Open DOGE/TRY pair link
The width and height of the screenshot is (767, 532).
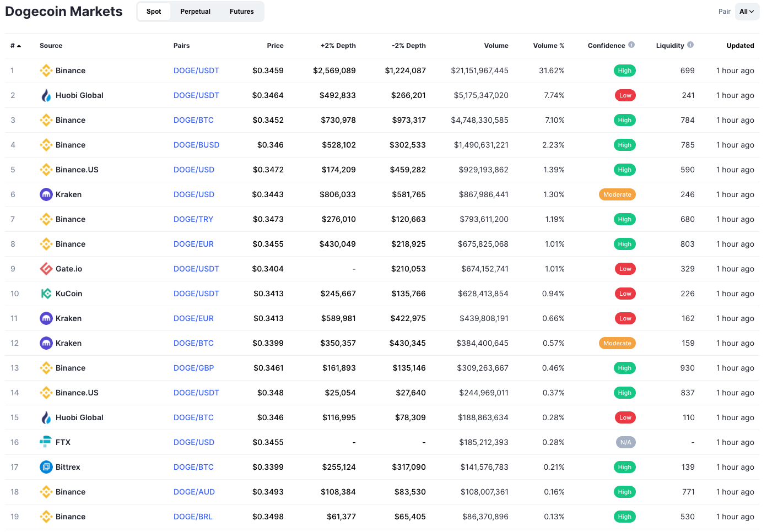click(193, 219)
